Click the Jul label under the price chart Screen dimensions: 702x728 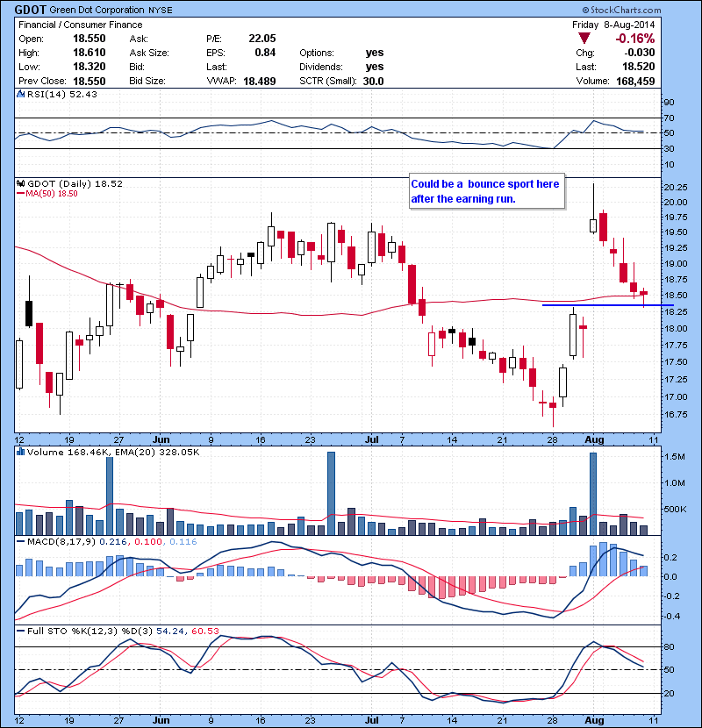tap(372, 439)
